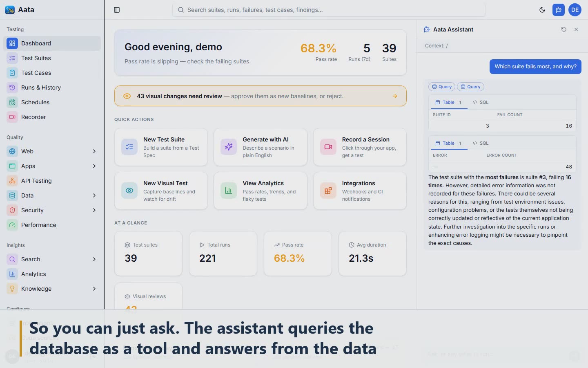
Task: Click the 43 visual changes review banner
Action: (261, 96)
